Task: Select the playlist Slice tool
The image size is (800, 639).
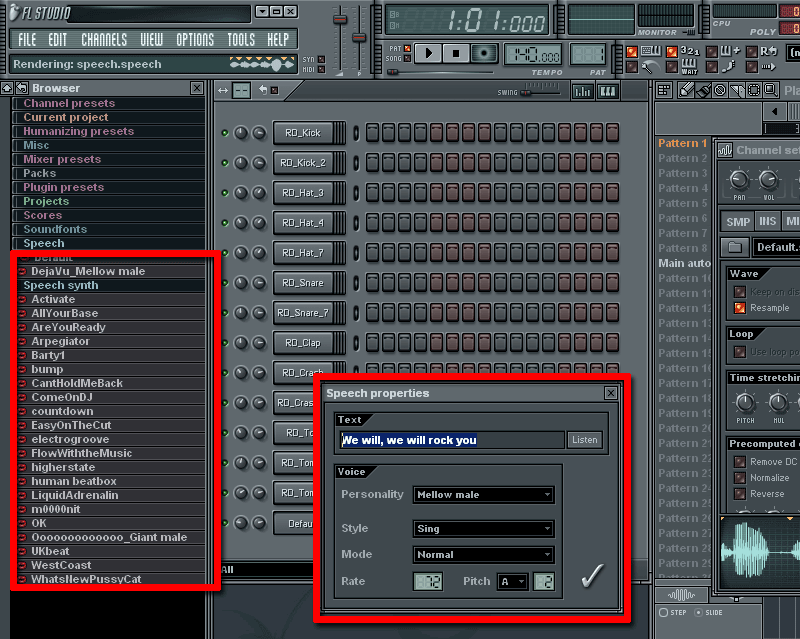Action: (x=737, y=90)
